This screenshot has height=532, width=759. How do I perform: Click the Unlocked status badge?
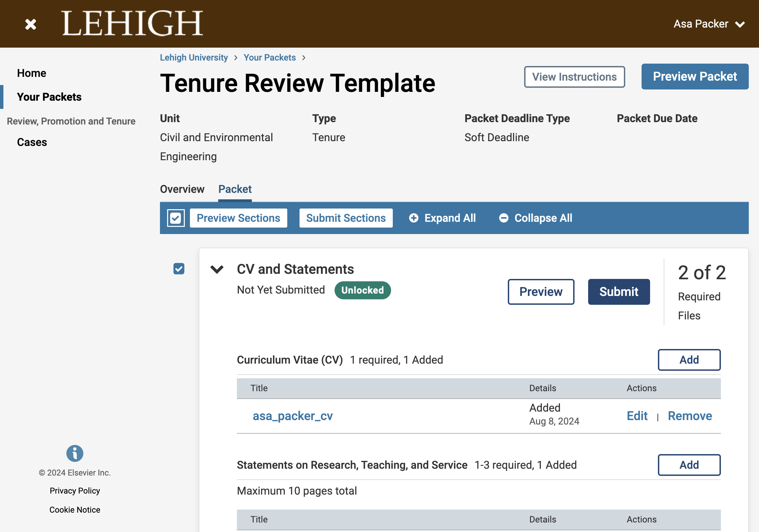[x=363, y=290]
